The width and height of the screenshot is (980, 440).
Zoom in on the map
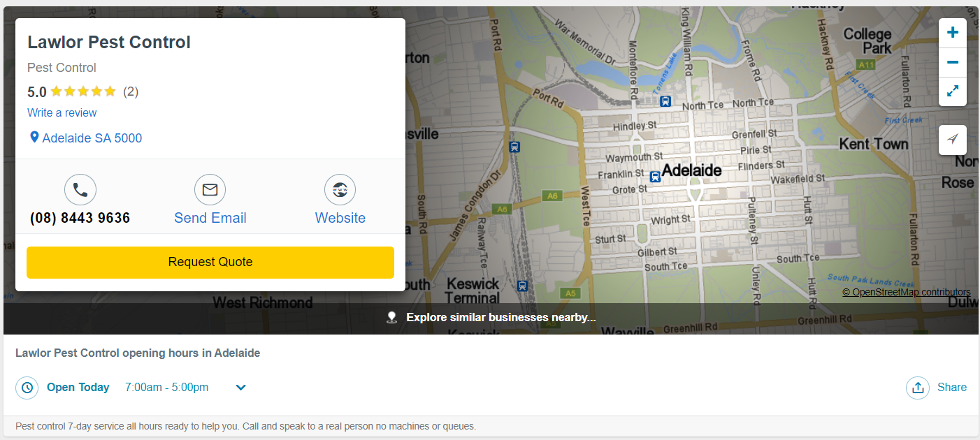point(952,33)
